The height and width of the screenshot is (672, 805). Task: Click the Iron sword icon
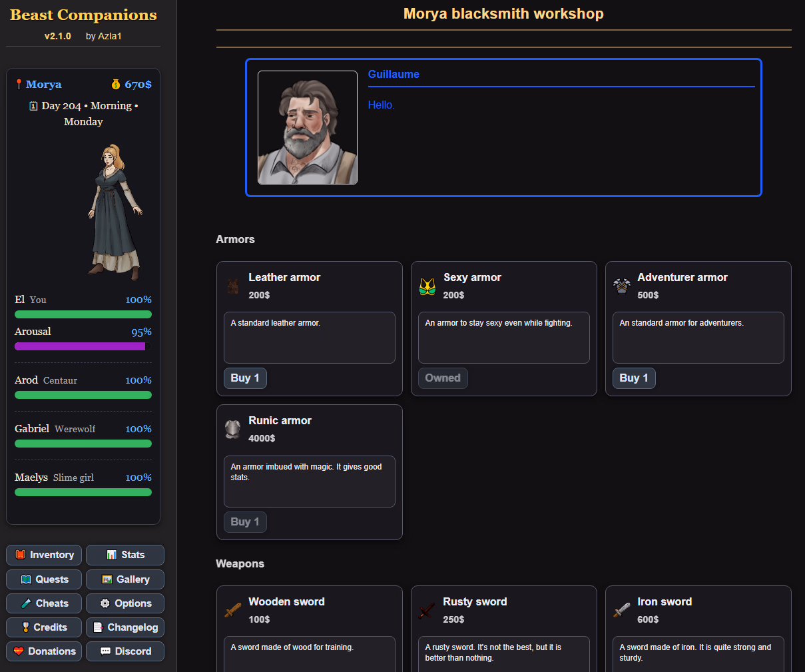point(621,610)
